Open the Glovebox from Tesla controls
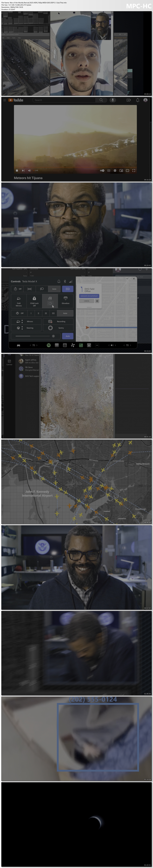 (66, 301)
